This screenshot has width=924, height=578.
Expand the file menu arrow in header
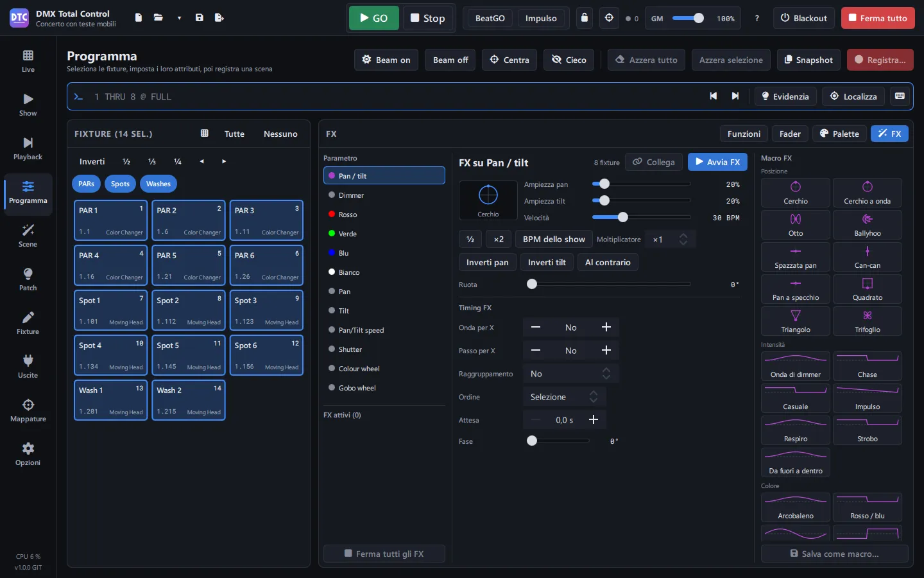coord(179,18)
